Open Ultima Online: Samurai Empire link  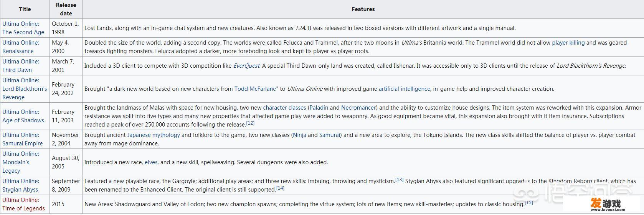(23, 139)
